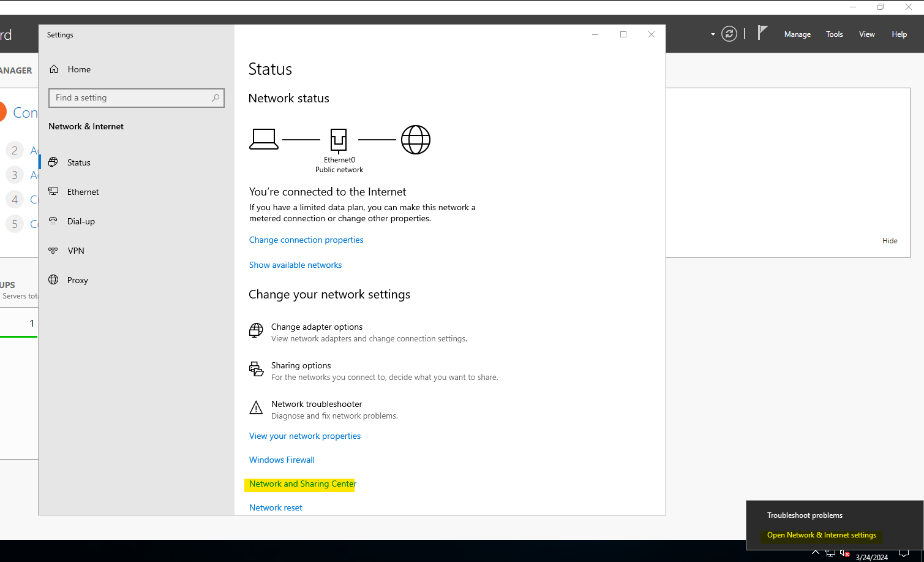Click the Dial-up icon in sidebar

[x=54, y=221]
